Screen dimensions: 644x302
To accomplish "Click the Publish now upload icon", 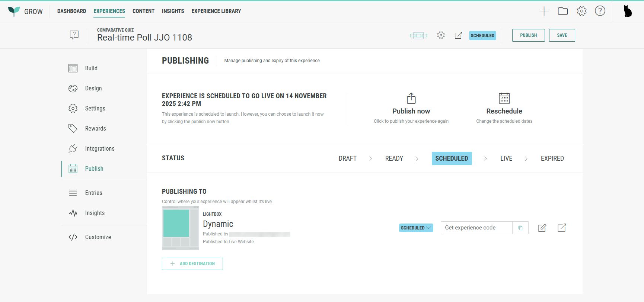I will coord(411,98).
